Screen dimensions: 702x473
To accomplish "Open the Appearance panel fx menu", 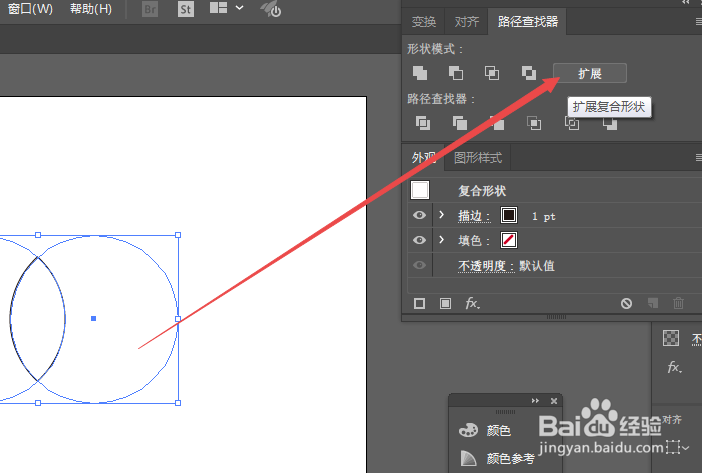I will coord(472,303).
